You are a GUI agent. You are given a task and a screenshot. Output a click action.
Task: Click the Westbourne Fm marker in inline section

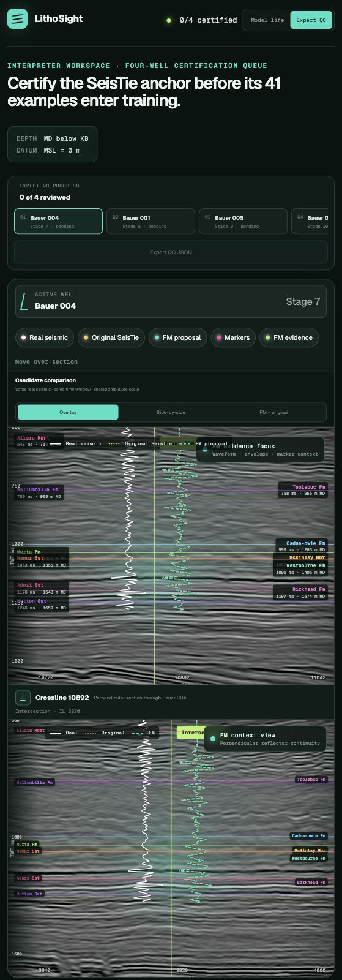point(300,569)
